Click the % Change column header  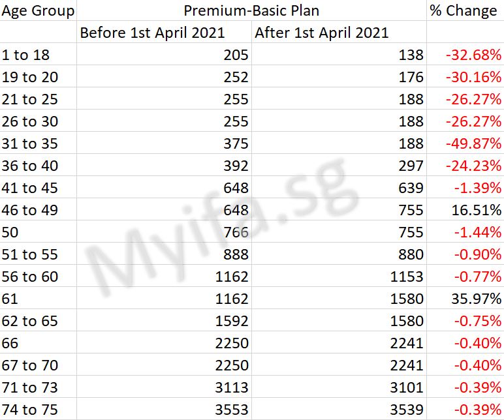point(464,11)
